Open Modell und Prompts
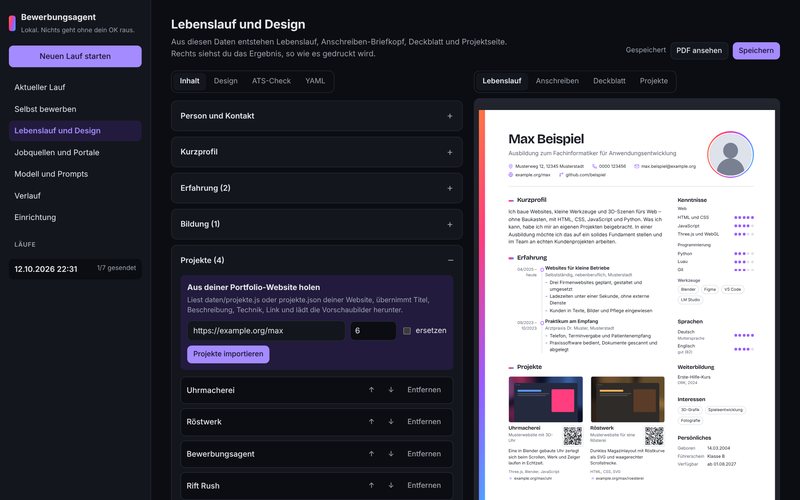Screen dimensions: 800x500 point(75,174)
